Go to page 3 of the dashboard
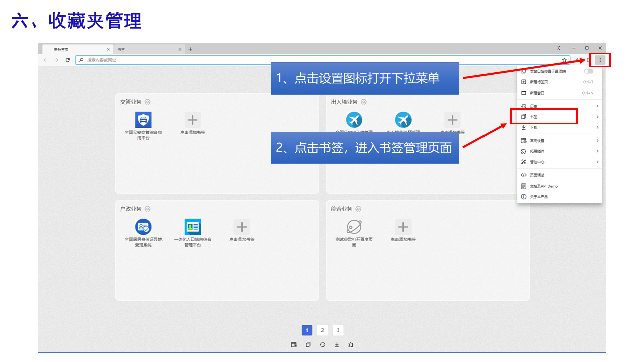 click(x=338, y=330)
